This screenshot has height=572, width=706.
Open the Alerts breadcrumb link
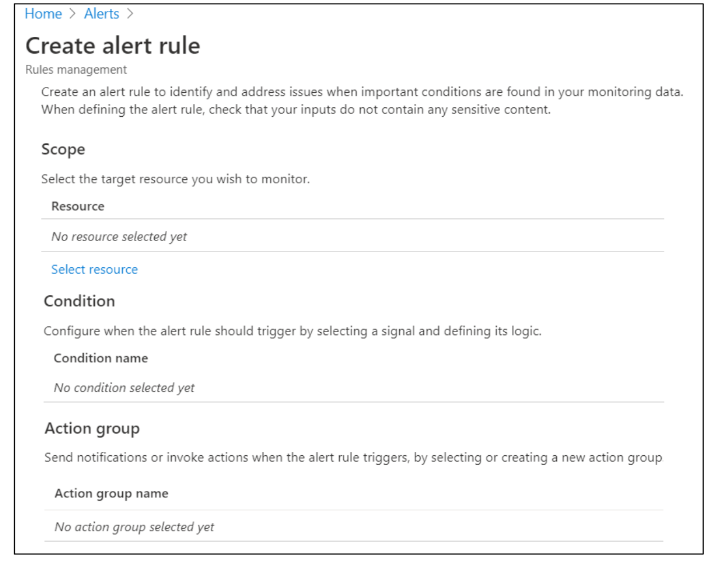click(101, 14)
